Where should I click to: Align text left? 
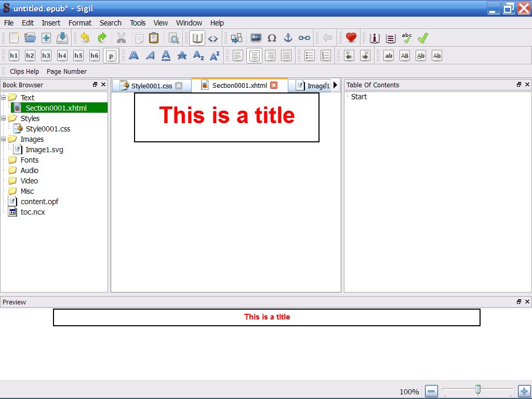pyautogui.click(x=238, y=56)
